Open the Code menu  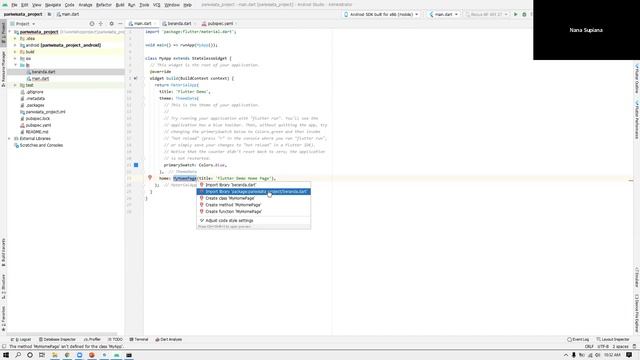point(69,5)
